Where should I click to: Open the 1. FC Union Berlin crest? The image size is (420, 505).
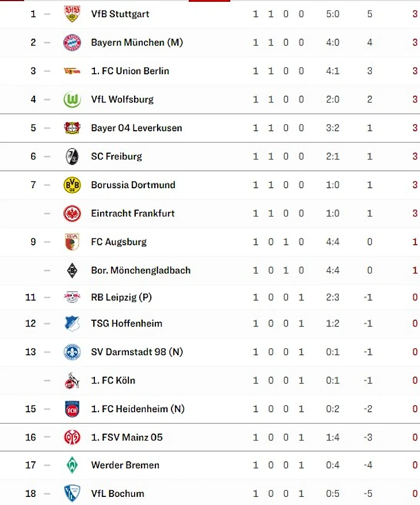(72, 71)
